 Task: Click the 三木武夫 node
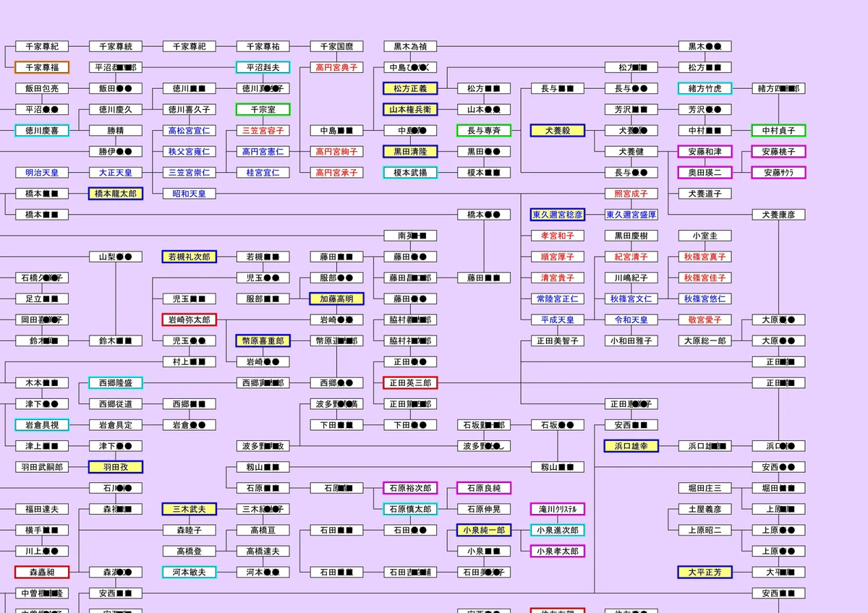click(x=190, y=509)
